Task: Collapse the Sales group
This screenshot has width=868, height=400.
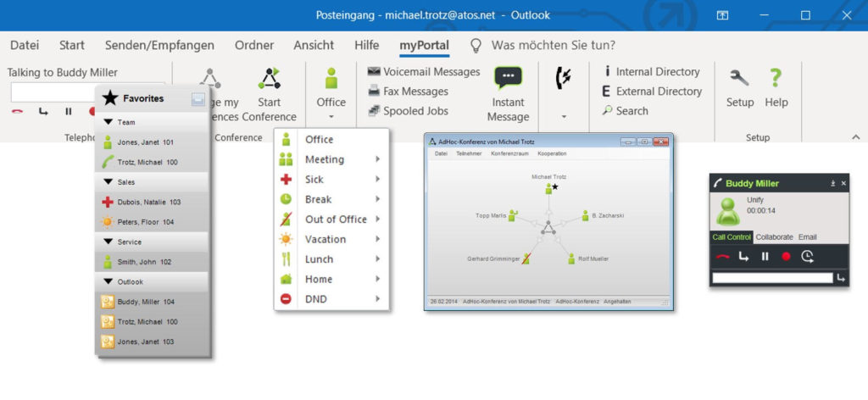Action: point(108,182)
